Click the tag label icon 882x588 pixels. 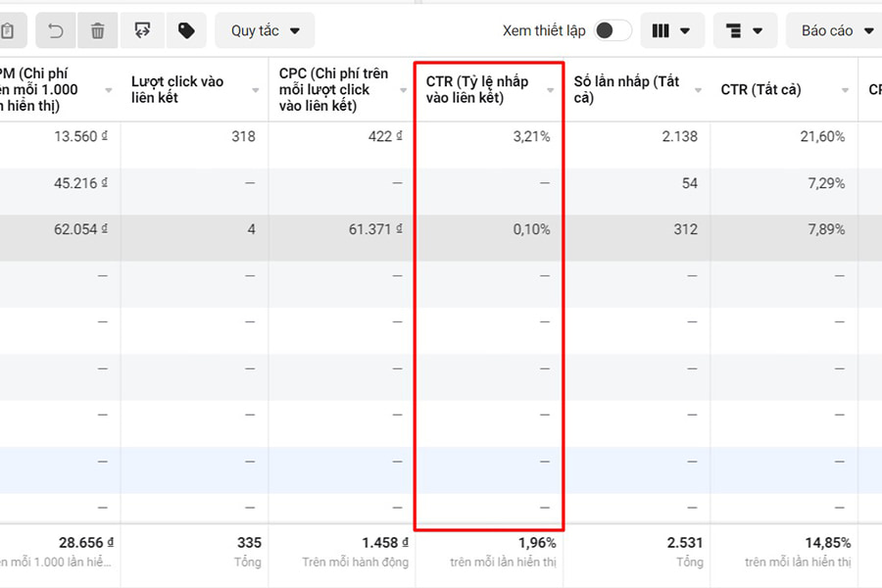tap(186, 30)
